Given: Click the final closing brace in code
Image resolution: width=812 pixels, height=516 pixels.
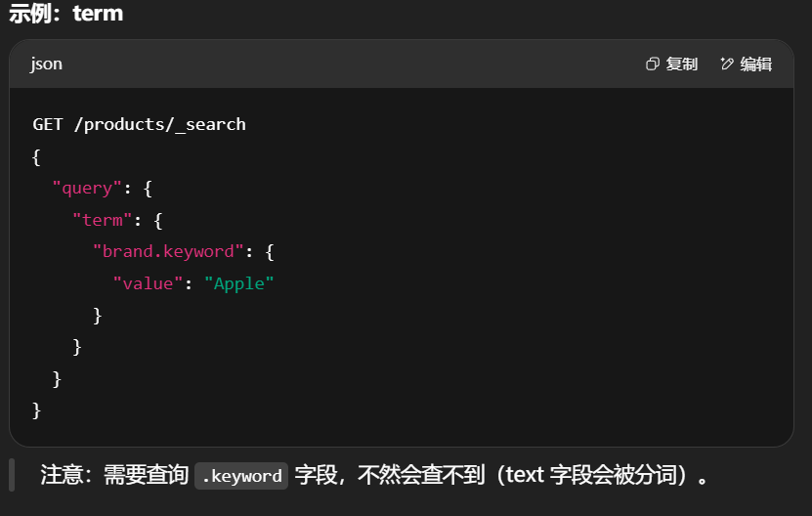Looking at the screenshot, I should pos(37,409).
